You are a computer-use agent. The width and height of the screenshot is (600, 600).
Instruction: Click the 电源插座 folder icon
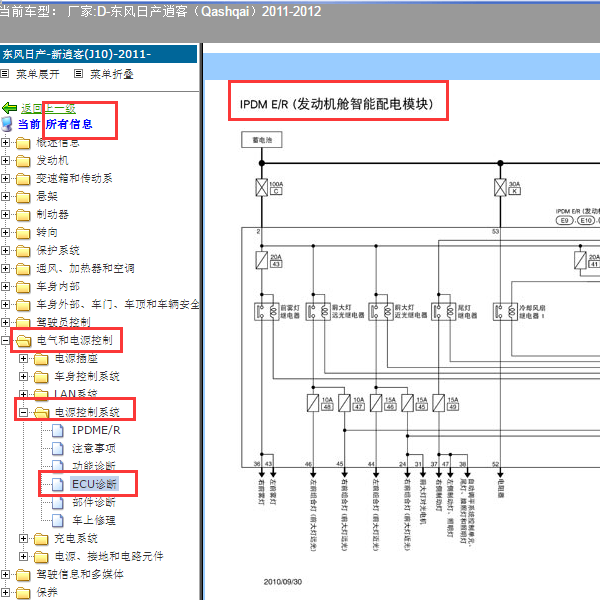pos(41,359)
